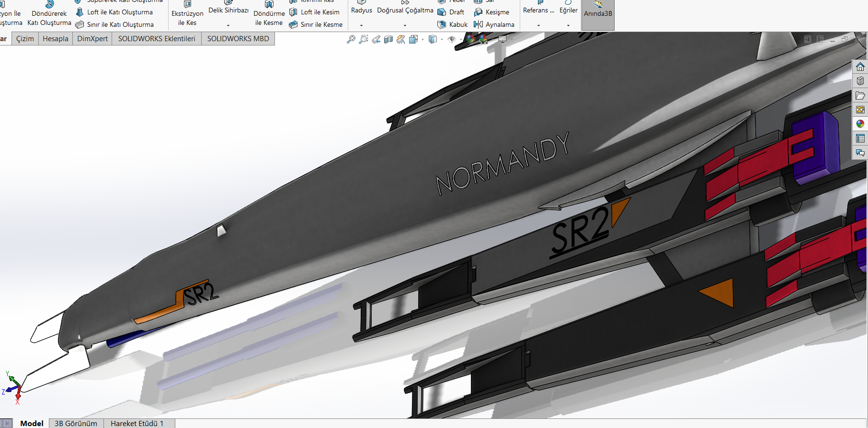Click the View Settings monitor icon
This screenshot has height=428, width=868.
(503, 39)
